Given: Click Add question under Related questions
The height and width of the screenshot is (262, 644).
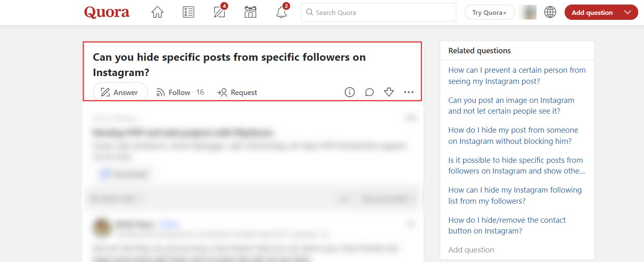Looking at the screenshot, I should click(x=471, y=250).
